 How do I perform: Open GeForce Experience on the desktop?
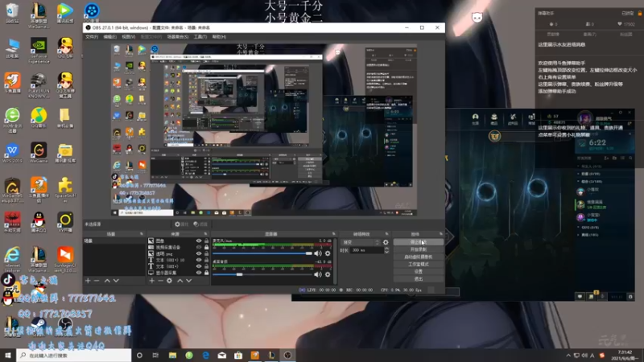[x=39, y=50]
